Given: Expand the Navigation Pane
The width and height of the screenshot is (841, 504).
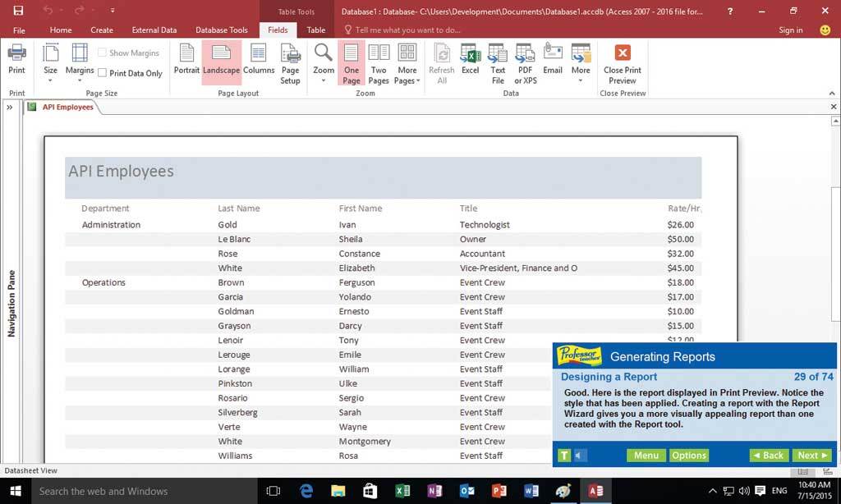Looking at the screenshot, I should [10, 107].
